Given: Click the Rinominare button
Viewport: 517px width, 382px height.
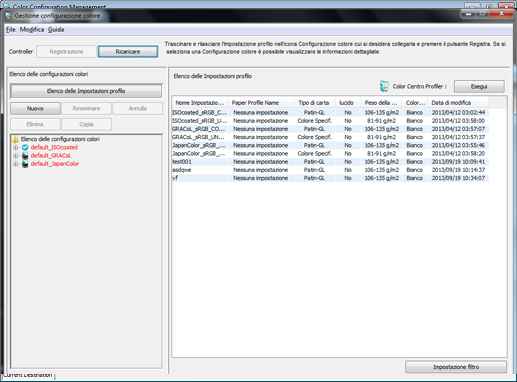Looking at the screenshot, I should [86, 108].
